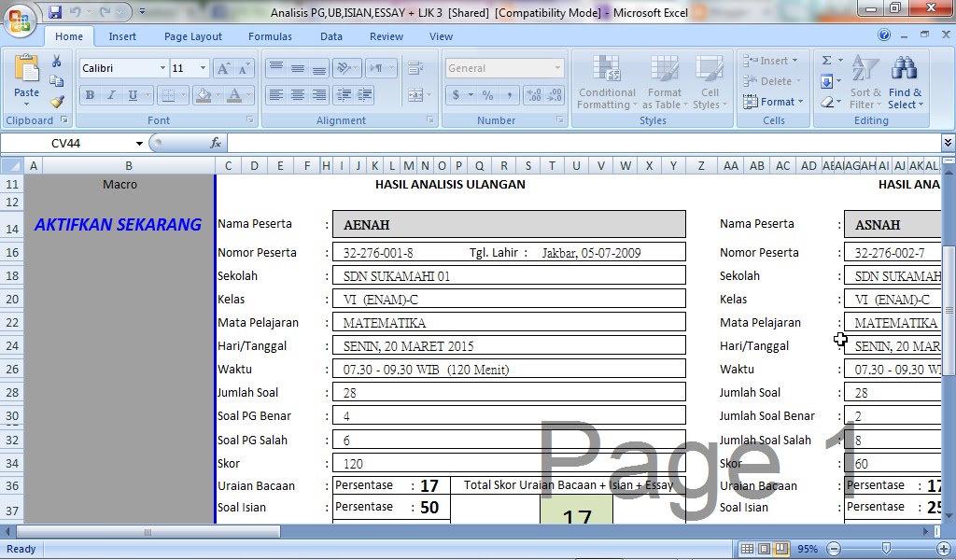Screen dimensions: 956x560
Task: Apply Italic formatting
Action: (111, 95)
